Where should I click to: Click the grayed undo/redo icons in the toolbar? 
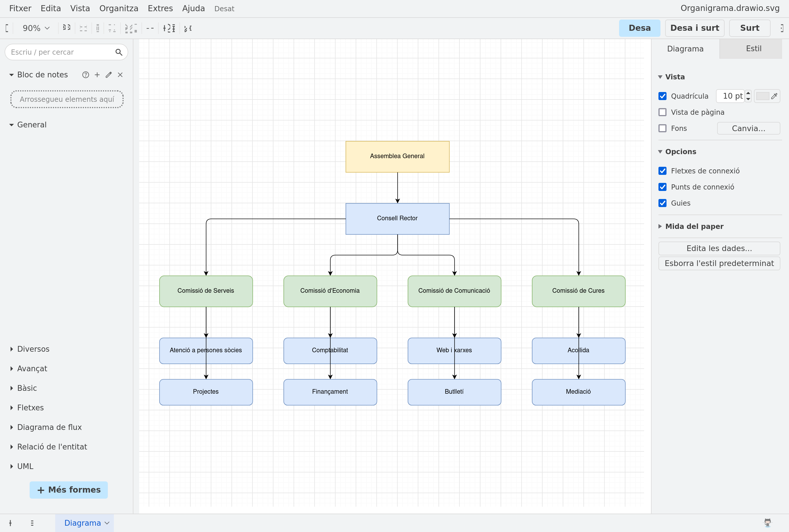[x=83, y=28]
